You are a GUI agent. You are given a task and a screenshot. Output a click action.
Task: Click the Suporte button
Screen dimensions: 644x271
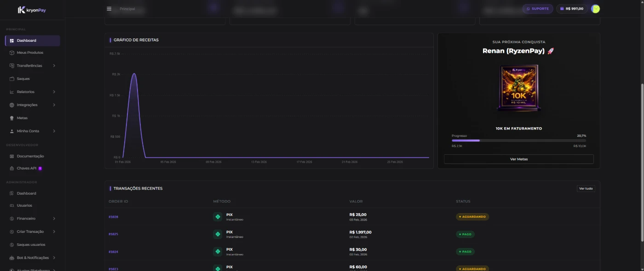click(x=537, y=9)
